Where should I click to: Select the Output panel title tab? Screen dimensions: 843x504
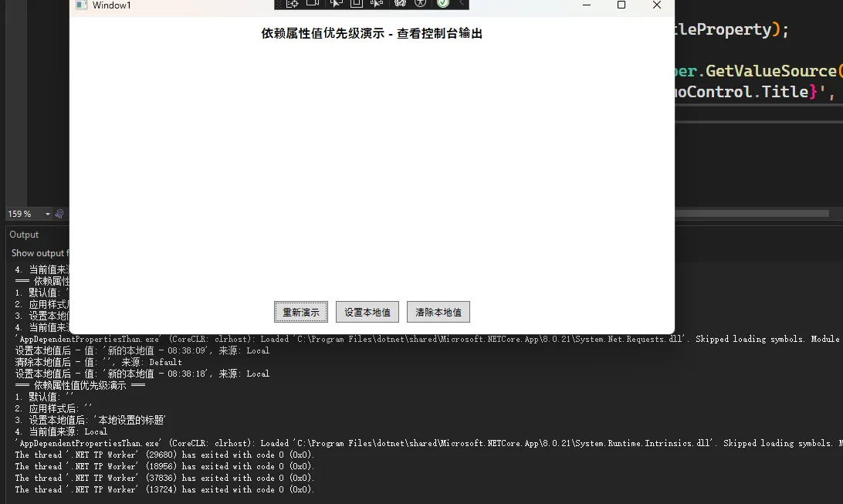pyautogui.click(x=24, y=235)
